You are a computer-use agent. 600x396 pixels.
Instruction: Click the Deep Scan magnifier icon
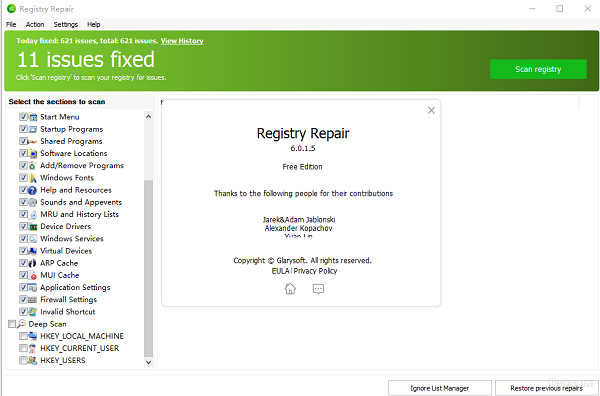(x=21, y=324)
